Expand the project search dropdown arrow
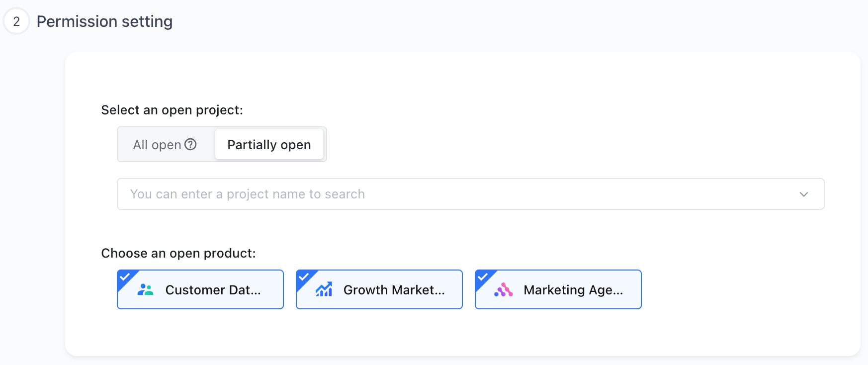Viewport: 868px width, 365px height. tap(804, 194)
